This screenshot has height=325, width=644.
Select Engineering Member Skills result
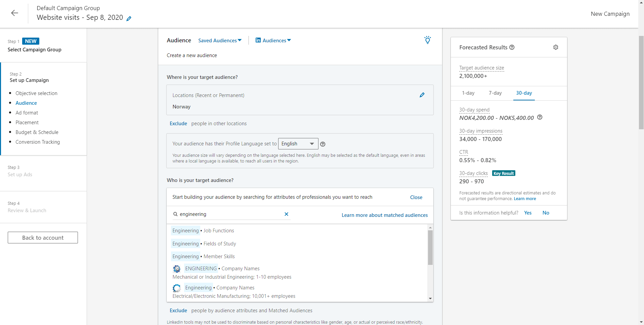(297, 257)
